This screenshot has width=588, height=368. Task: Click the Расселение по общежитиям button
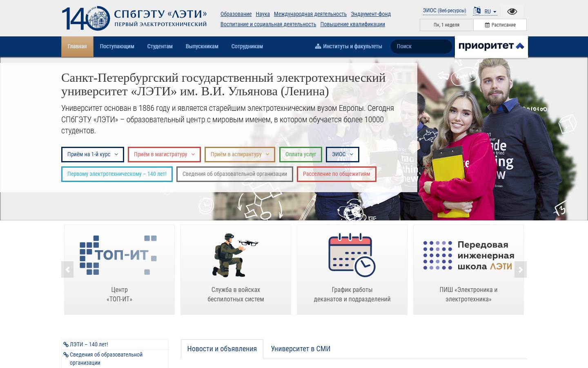336,174
